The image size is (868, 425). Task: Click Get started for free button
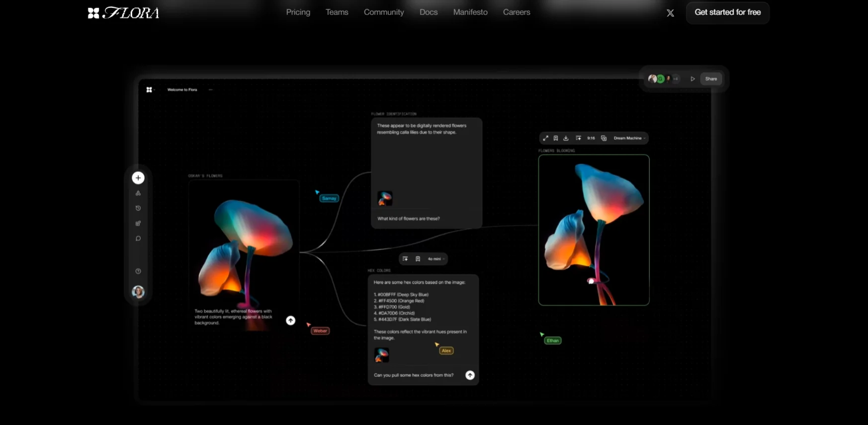(728, 13)
